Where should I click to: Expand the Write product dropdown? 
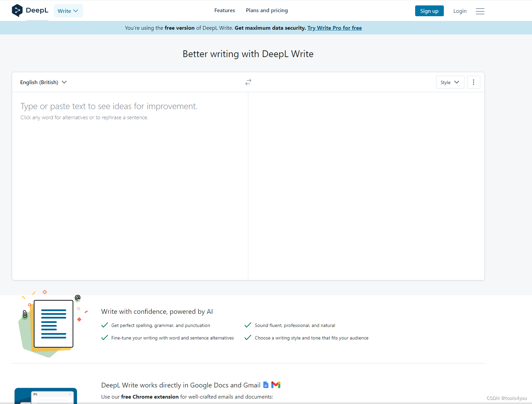pyautogui.click(x=68, y=11)
